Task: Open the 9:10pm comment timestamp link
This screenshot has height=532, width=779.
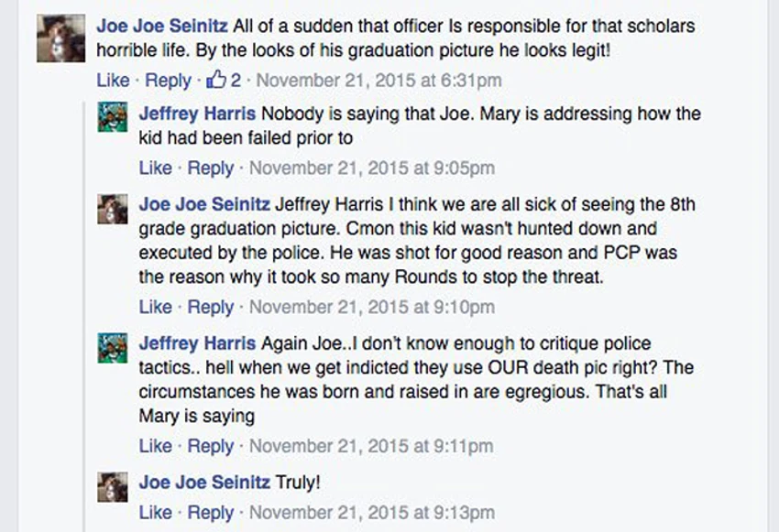Action: click(371, 307)
